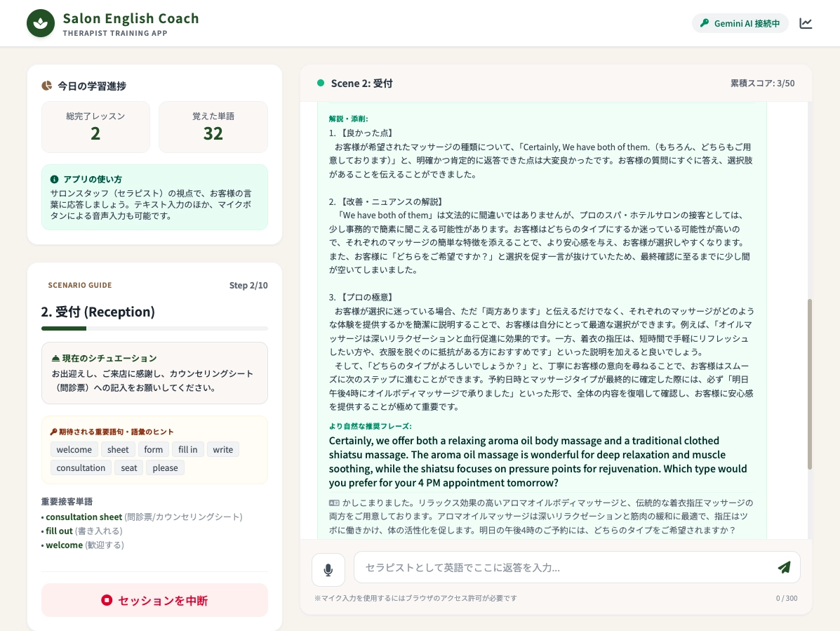Viewport: 840px width, 631px height.
Task: Click the 'Step 2/10' label
Action: pos(248,286)
